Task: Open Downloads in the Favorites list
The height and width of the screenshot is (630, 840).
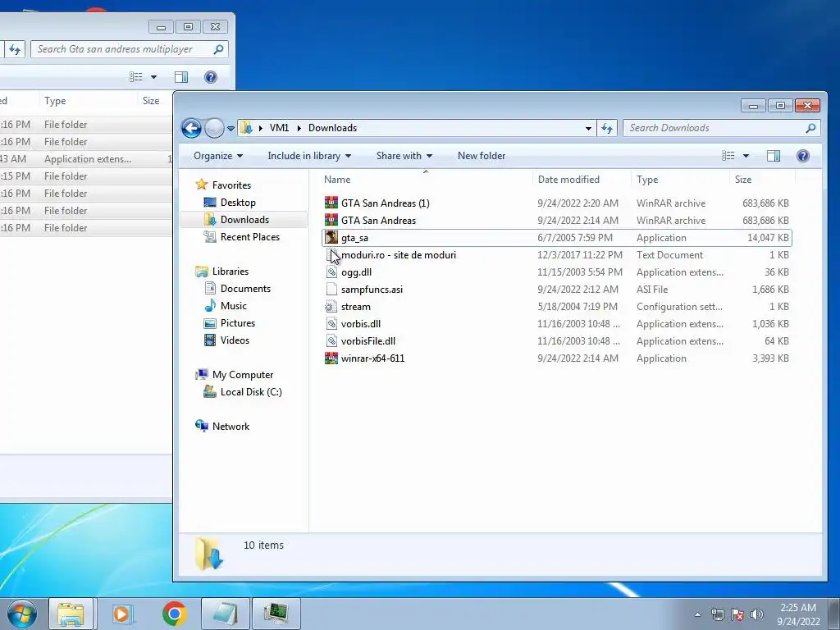Action: (244, 220)
